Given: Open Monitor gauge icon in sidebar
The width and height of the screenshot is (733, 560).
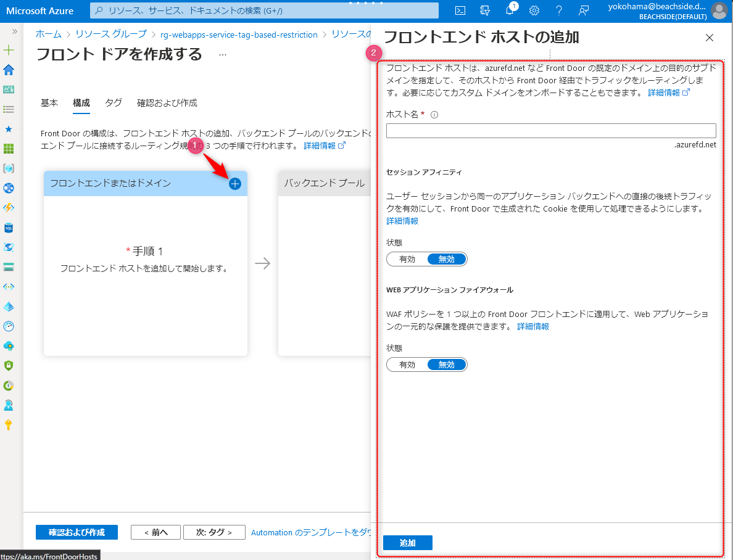Looking at the screenshot, I should coord(9,326).
